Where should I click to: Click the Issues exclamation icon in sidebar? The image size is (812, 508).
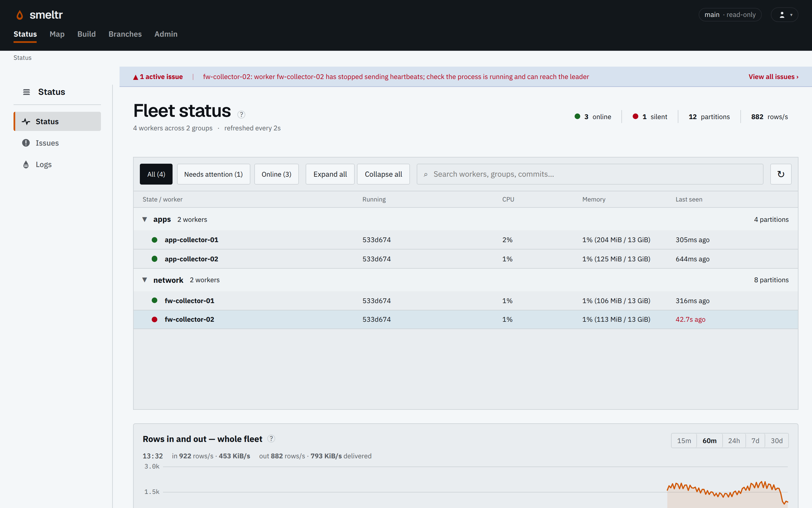(26, 143)
